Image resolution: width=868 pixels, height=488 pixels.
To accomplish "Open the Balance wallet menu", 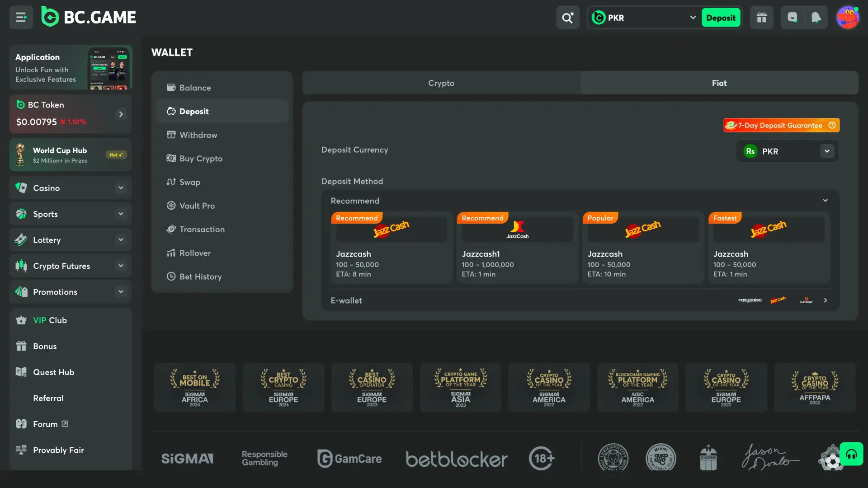I will [x=222, y=88].
